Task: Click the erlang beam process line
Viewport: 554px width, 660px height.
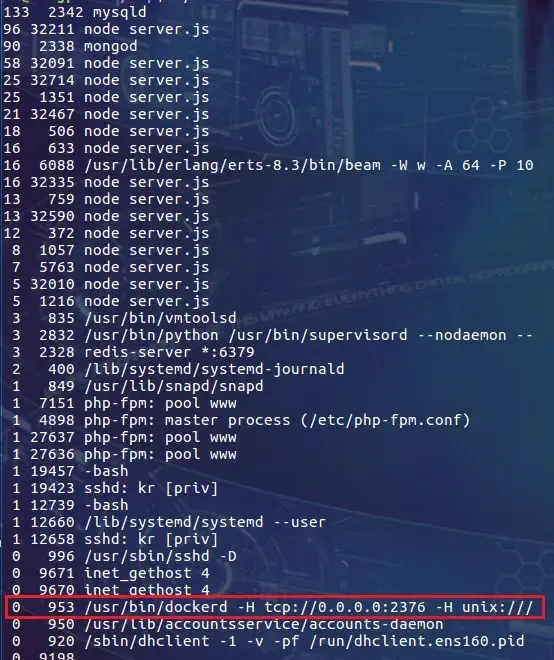Action: tap(268, 165)
